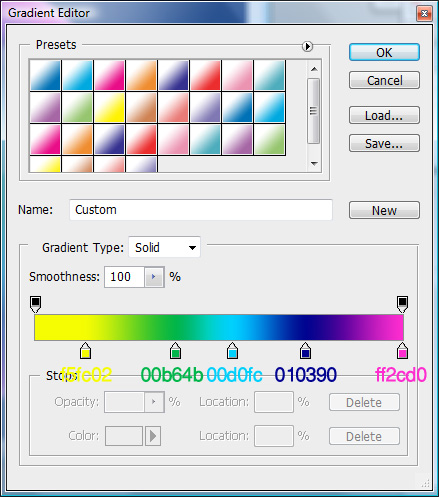Select the cyan color stop marker
The width and height of the screenshot is (439, 497).
[x=232, y=351]
